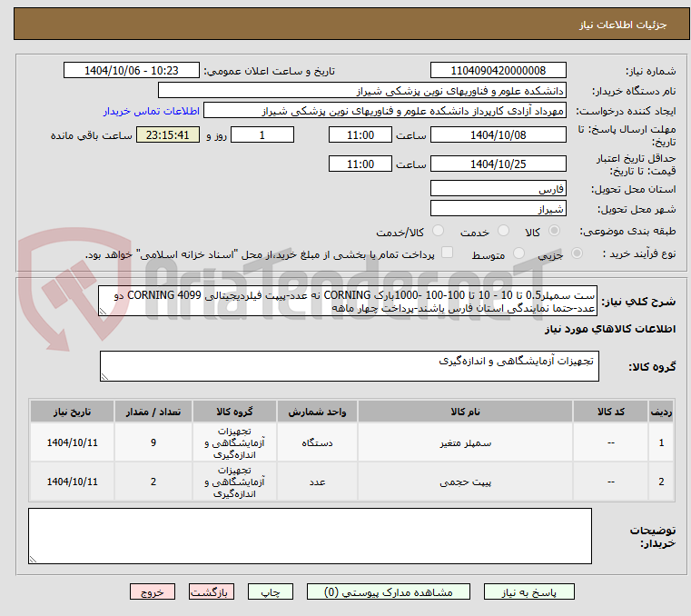This screenshot has width=691, height=616.
Task: Click the announcement date field 1404/10/06 - 10:23
Action: (x=132, y=71)
